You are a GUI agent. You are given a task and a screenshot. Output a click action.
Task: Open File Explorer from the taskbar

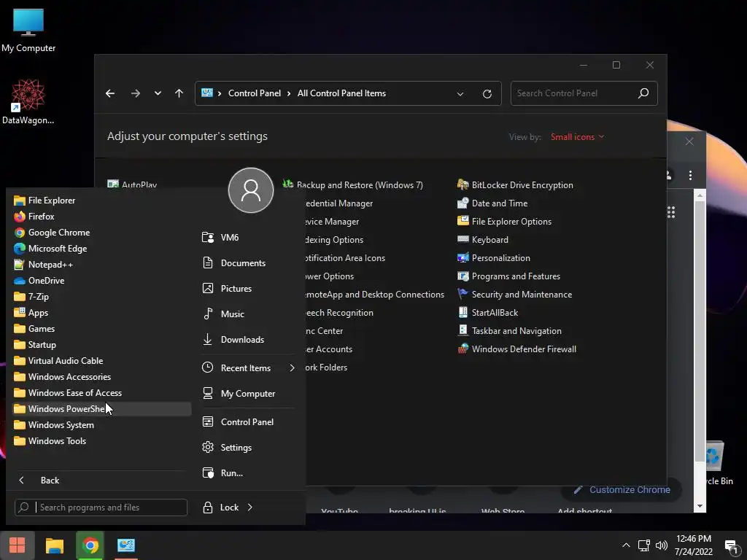pos(54,545)
